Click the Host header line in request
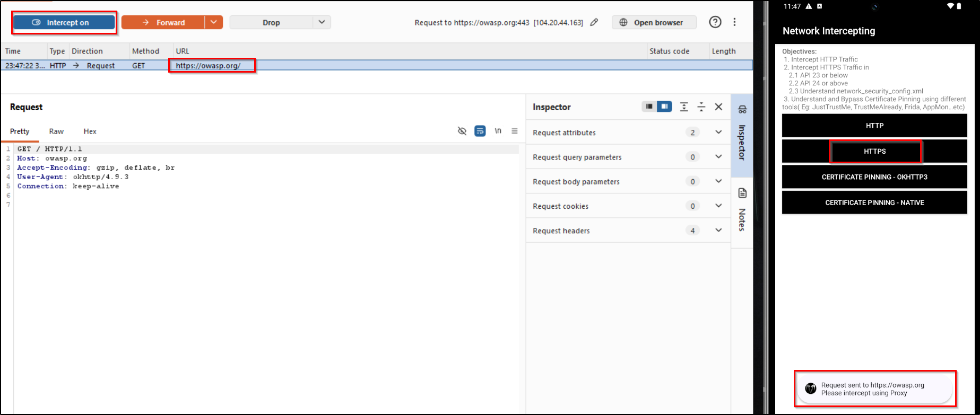This screenshot has height=415, width=980. pyautogui.click(x=52, y=158)
